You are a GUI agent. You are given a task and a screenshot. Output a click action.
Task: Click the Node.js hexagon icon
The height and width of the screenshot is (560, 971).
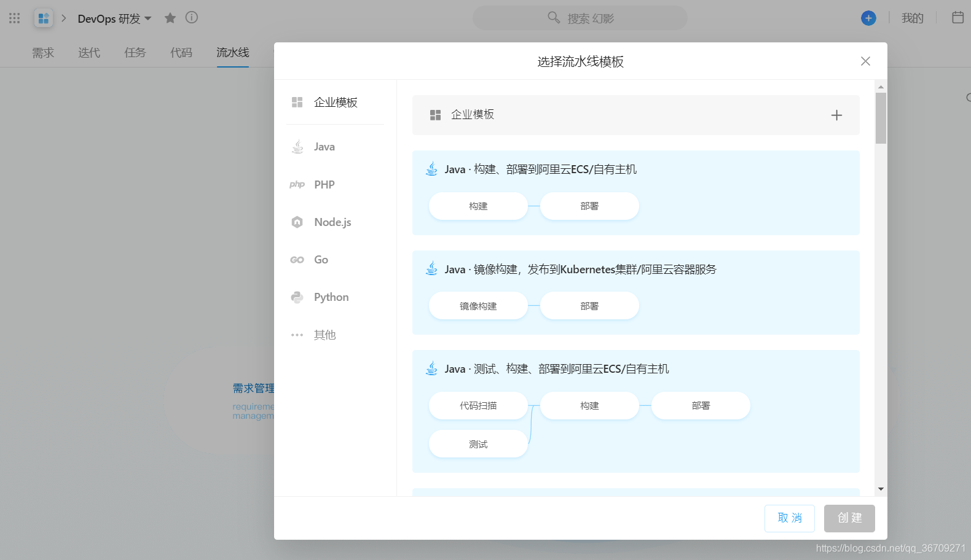tap(297, 222)
